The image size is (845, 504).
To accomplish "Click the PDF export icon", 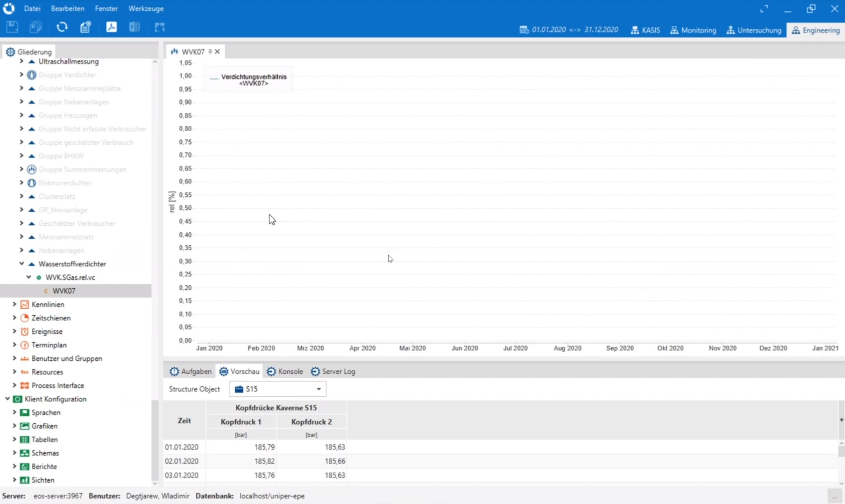I will [112, 27].
